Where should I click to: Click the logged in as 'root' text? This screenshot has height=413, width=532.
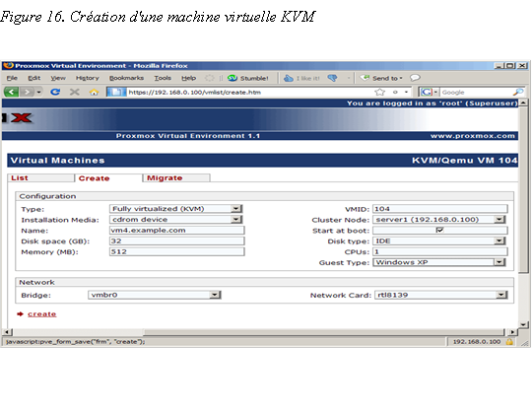(x=432, y=103)
